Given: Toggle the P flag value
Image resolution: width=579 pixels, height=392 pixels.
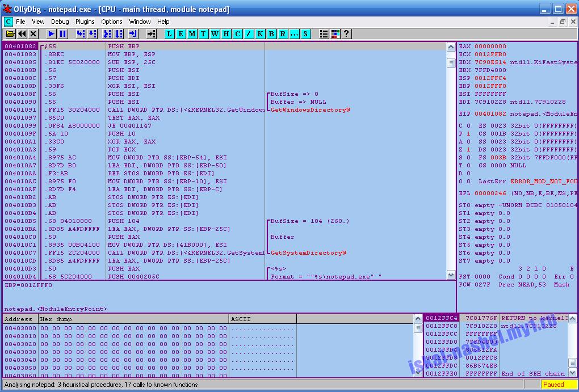Looking at the screenshot, I should click(x=468, y=134).
